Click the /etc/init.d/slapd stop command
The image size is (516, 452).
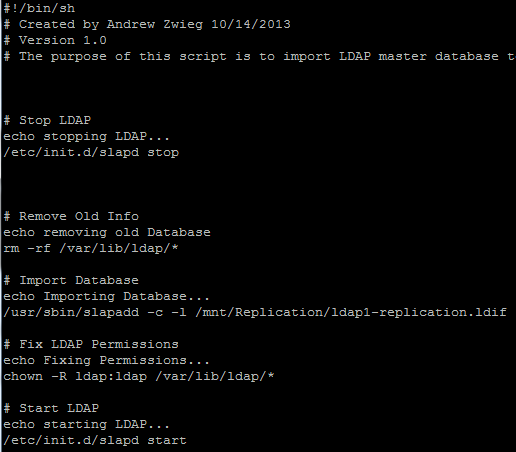click(91, 152)
